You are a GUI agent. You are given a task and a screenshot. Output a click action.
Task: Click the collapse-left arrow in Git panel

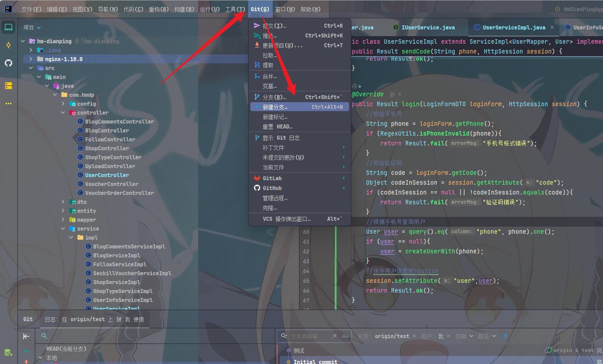click(x=26, y=336)
